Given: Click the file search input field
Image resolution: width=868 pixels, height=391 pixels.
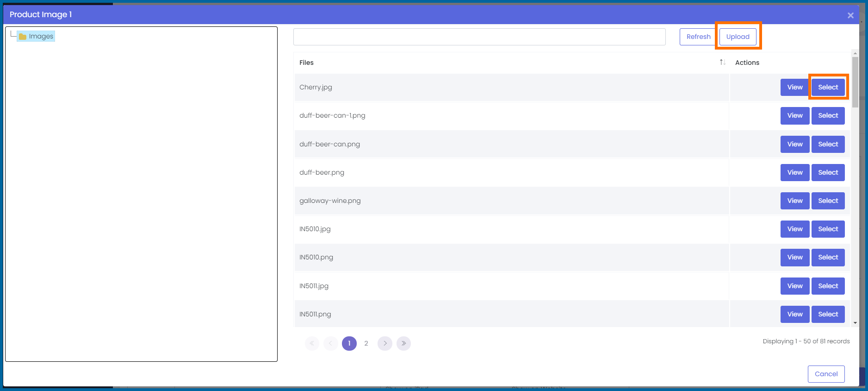Looking at the screenshot, I should 479,37.
